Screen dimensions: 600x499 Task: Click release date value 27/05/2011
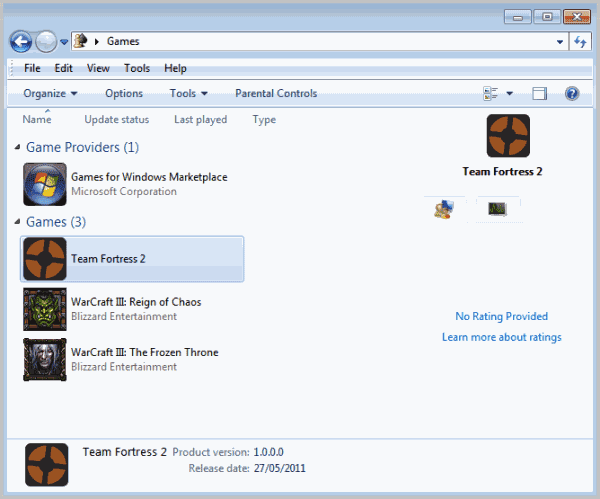[x=280, y=468]
